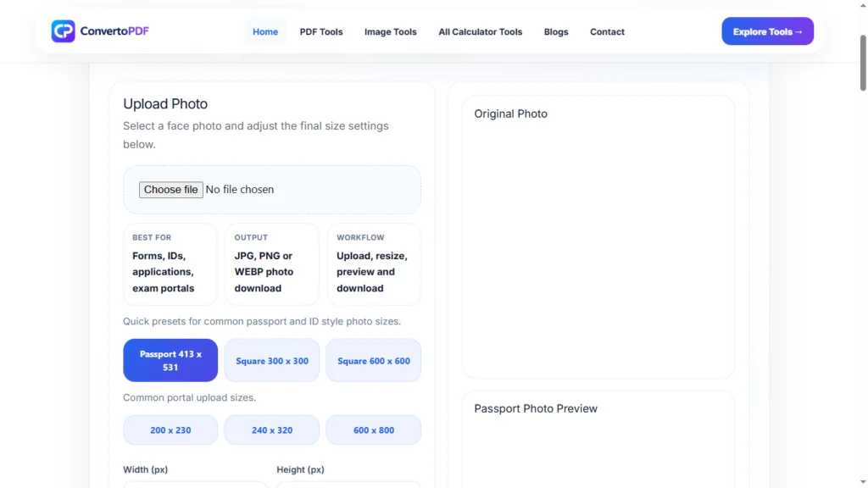Click the Explore Tools button
Image resolution: width=868 pixels, height=488 pixels.
click(767, 31)
